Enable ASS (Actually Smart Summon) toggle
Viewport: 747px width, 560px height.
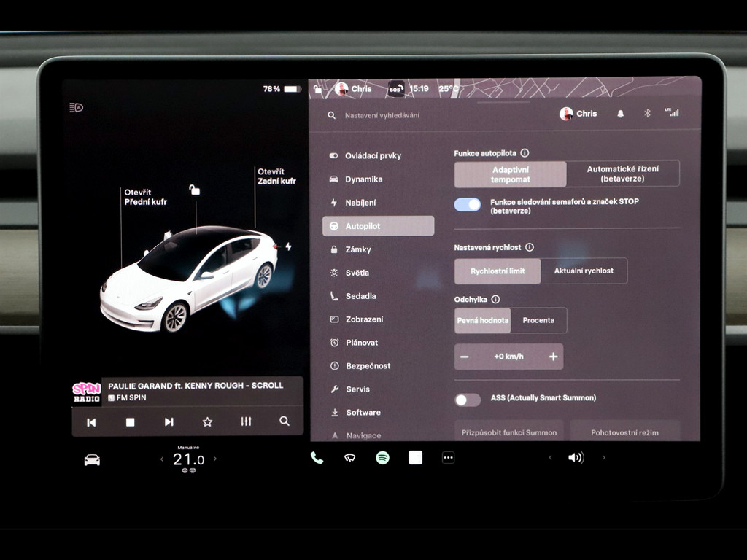(x=468, y=400)
